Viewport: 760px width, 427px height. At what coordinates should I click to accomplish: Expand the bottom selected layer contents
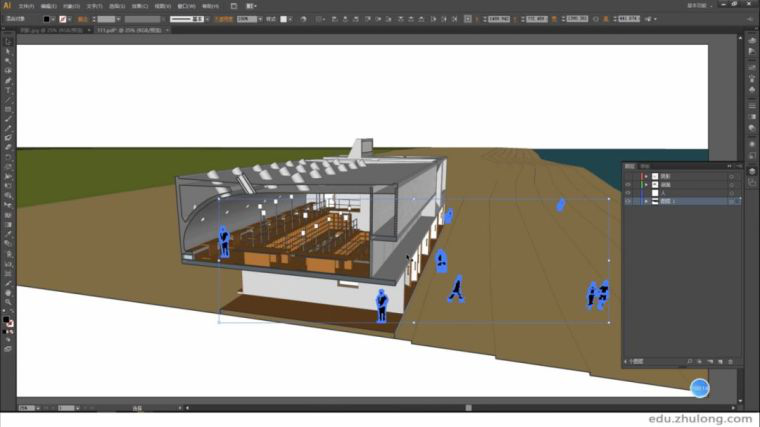click(645, 201)
